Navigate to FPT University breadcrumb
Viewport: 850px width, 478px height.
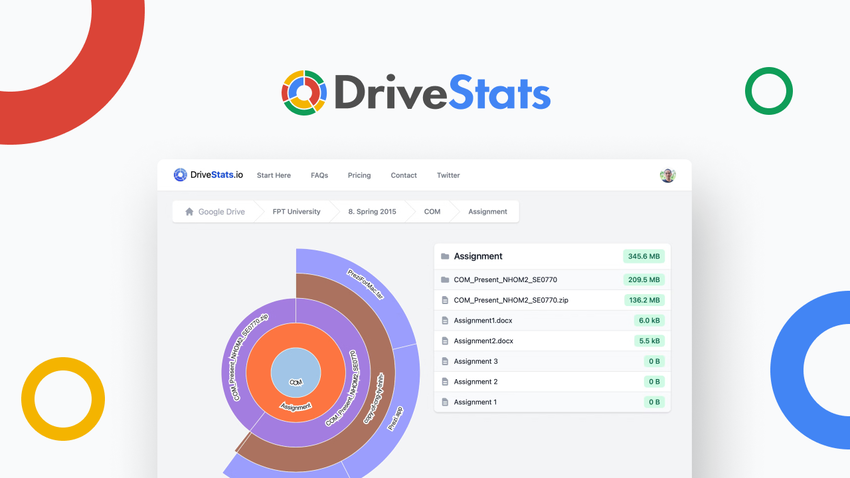(297, 212)
